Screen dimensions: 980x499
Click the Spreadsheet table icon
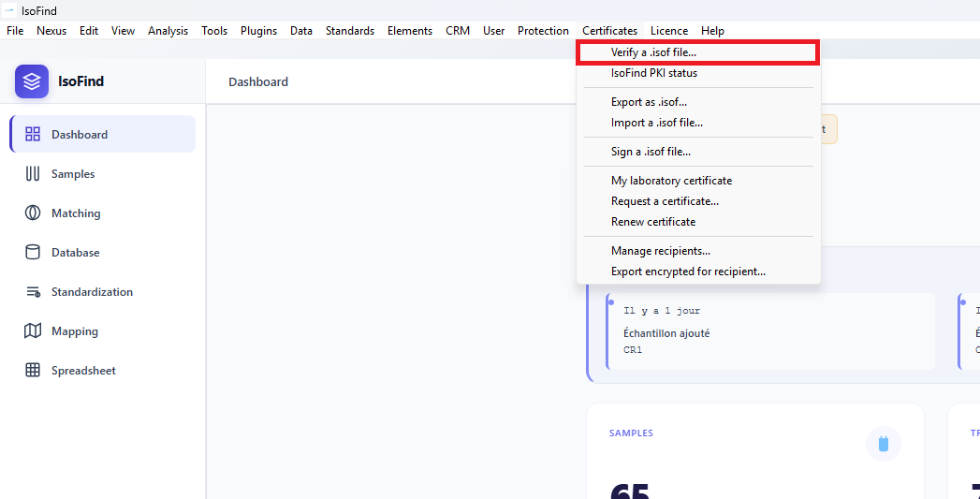pos(33,370)
